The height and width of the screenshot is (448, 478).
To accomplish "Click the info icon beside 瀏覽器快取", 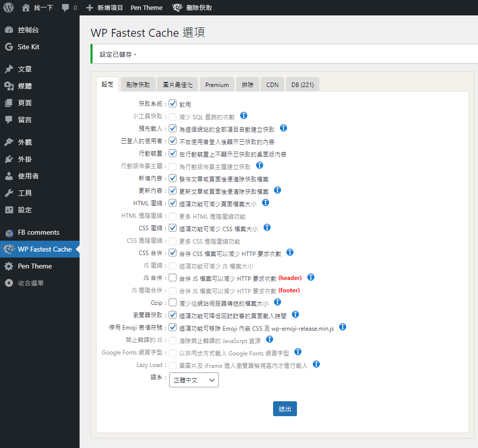I will (x=295, y=314).
